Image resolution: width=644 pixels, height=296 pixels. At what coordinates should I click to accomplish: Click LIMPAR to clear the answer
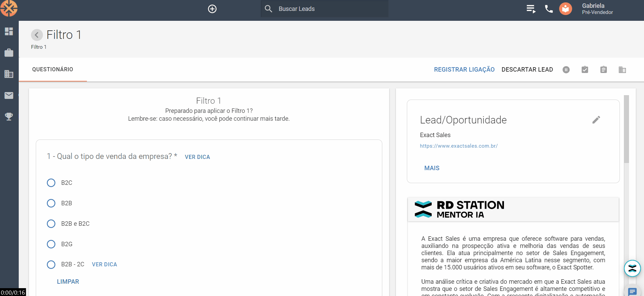[x=68, y=282]
